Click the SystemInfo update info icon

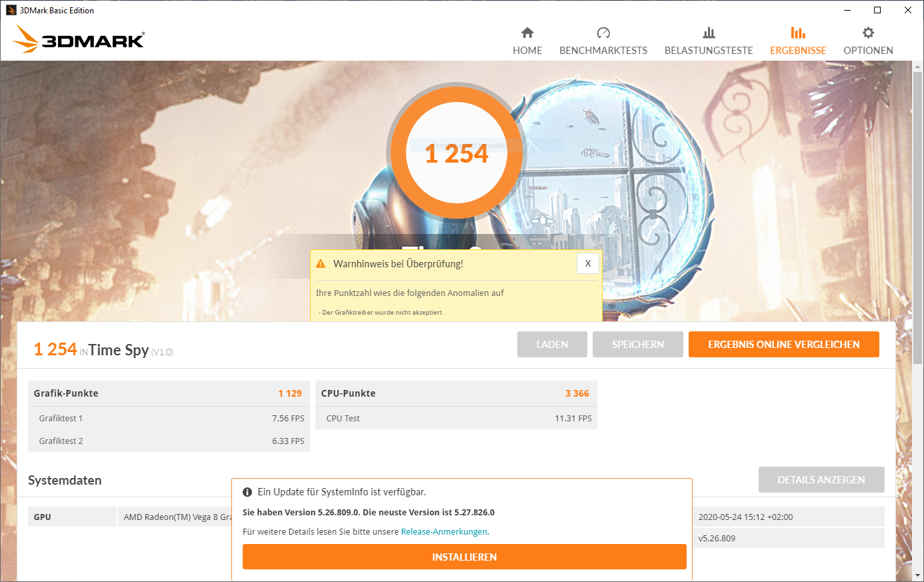point(247,492)
